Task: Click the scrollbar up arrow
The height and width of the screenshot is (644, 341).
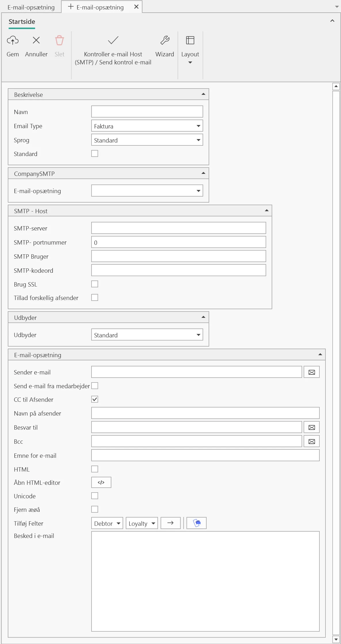Action: (336, 86)
